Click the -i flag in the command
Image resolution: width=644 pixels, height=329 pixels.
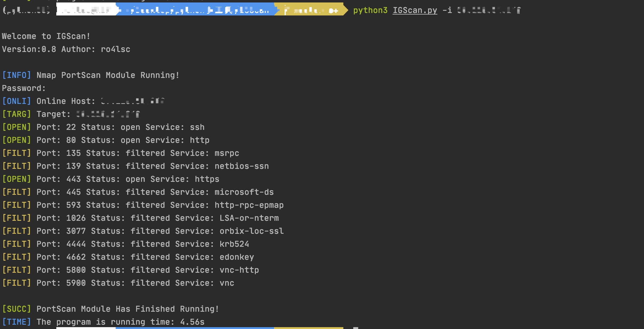[447, 11]
